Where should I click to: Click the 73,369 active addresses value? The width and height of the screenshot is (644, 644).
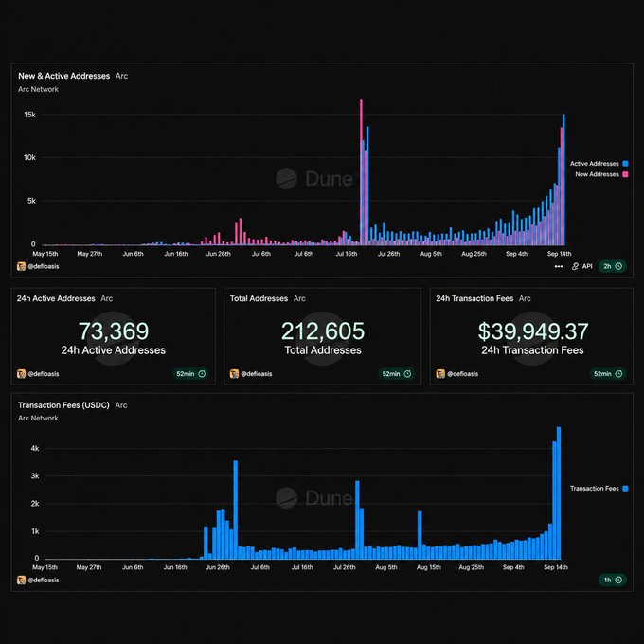[114, 331]
